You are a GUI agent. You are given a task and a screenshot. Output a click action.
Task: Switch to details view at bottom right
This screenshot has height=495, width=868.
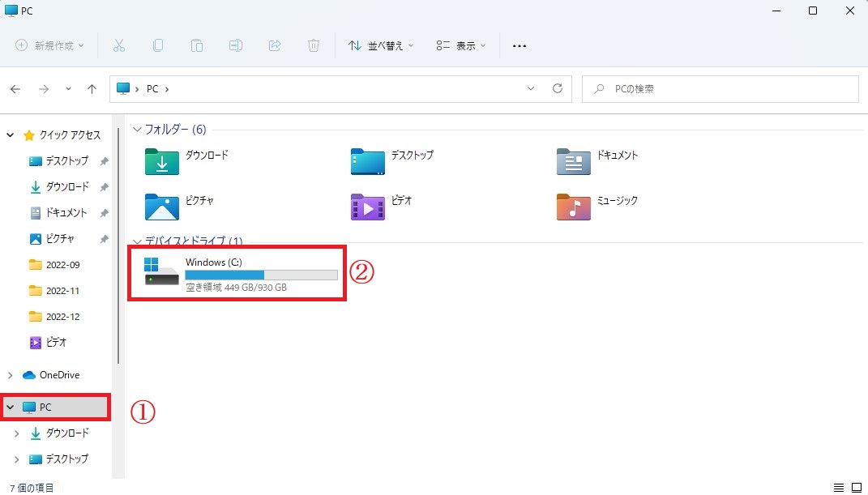[840, 488]
